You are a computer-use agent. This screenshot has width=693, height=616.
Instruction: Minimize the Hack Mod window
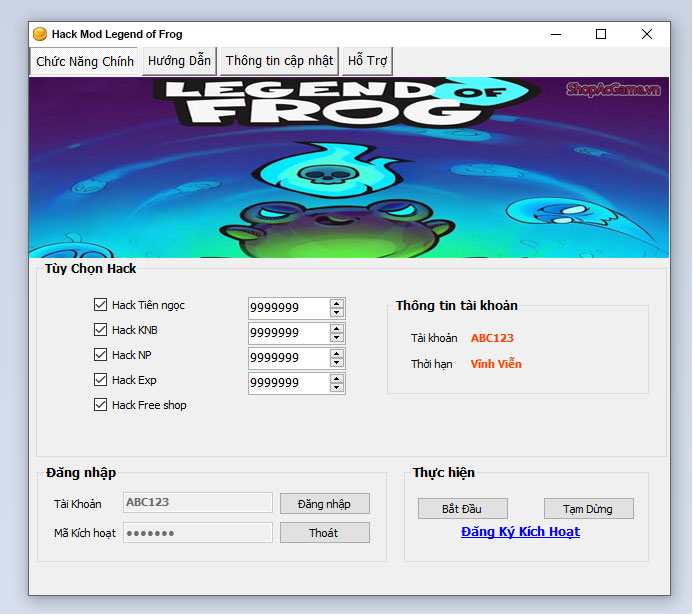pyautogui.click(x=556, y=34)
